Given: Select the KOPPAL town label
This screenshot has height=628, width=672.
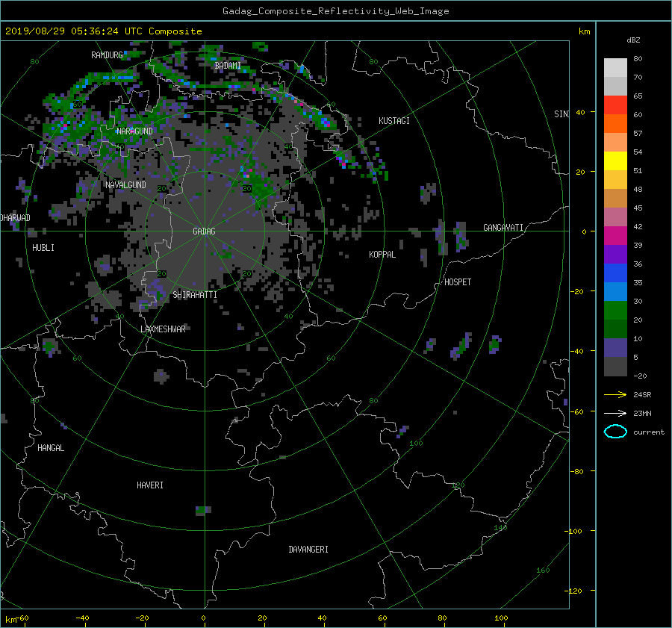Looking at the screenshot, I should tap(382, 255).
